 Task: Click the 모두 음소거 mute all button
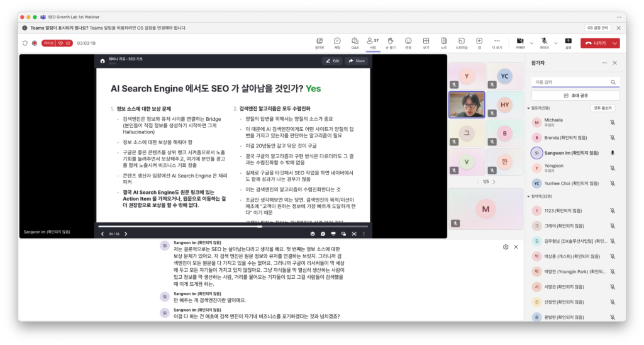point(602,108)
